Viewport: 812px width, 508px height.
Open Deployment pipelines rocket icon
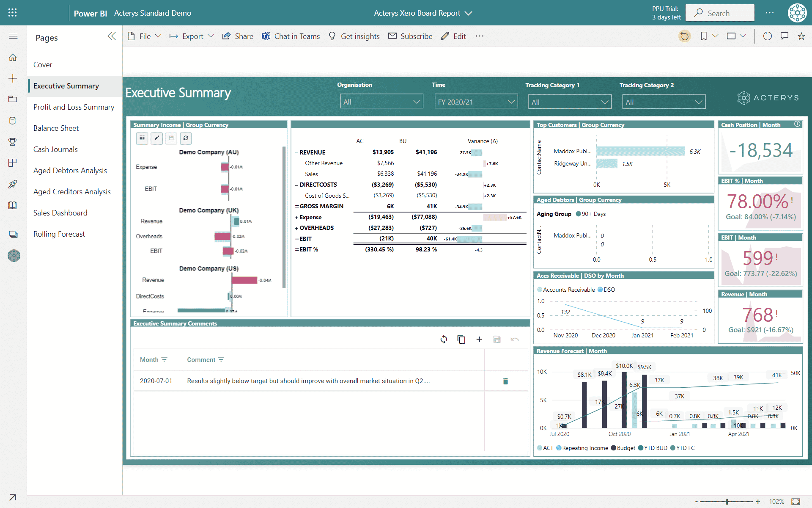click(13, 184)
